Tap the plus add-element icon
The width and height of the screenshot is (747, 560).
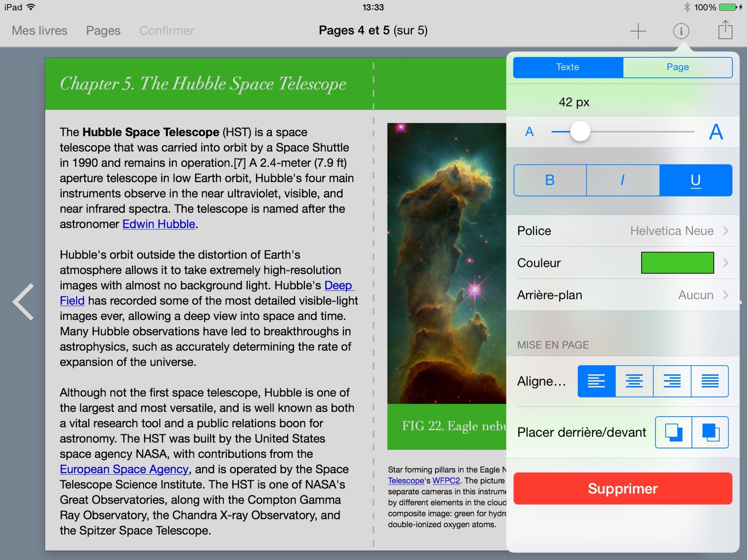pos(638,31)
